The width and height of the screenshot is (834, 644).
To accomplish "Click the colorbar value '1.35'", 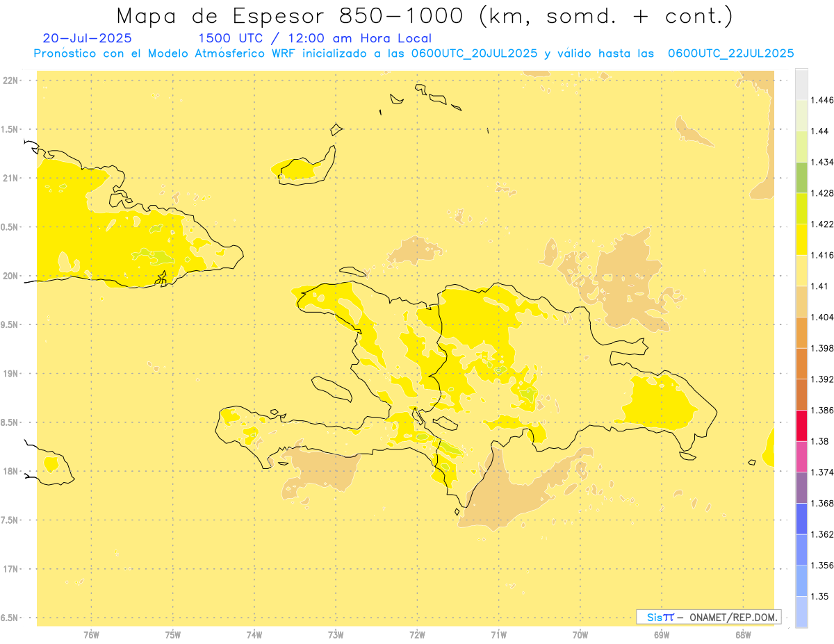I will pyautogui.click(x=819, y=596).
